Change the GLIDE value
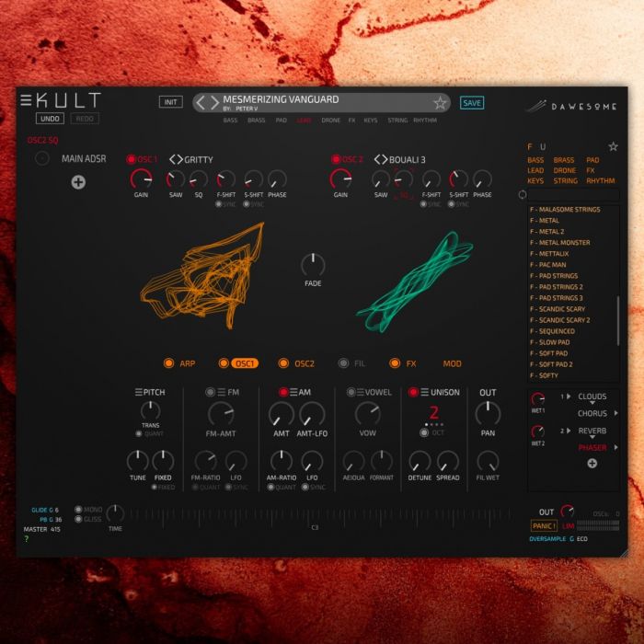644x644 pixels. pos(56,510)
